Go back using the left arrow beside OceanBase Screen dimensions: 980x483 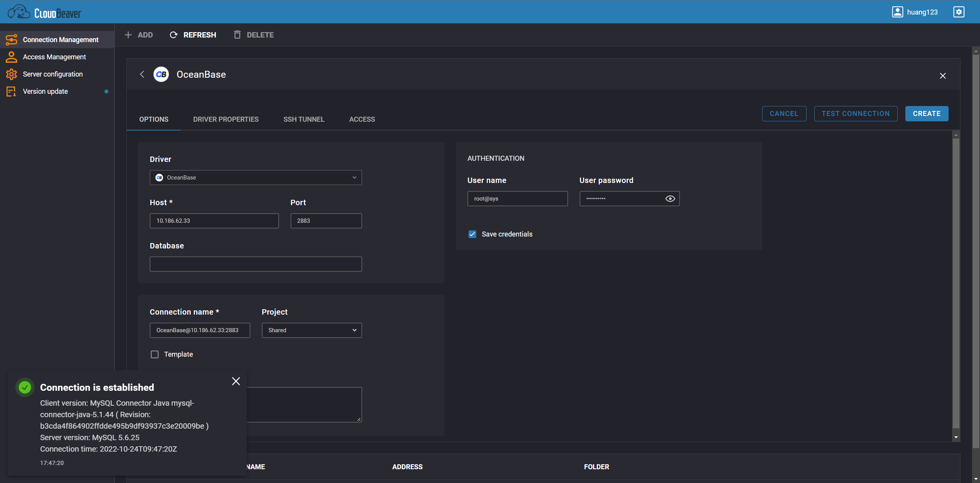(x=142, y=74)
